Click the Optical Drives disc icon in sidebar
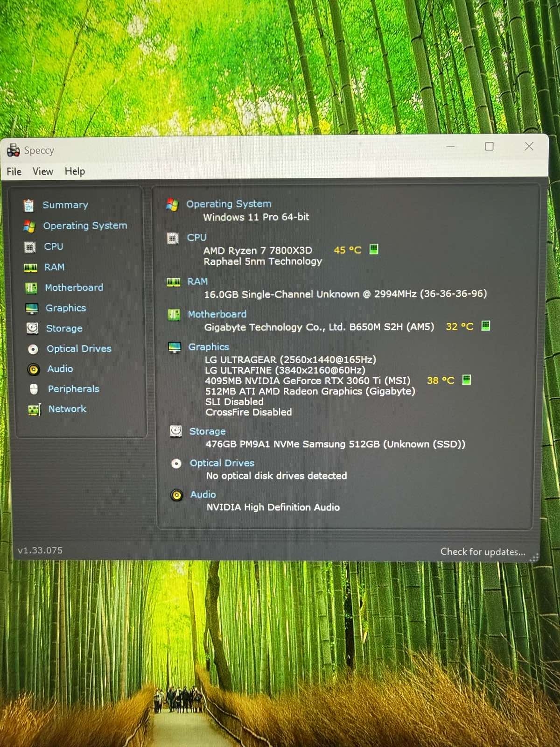 coord(33,349)
